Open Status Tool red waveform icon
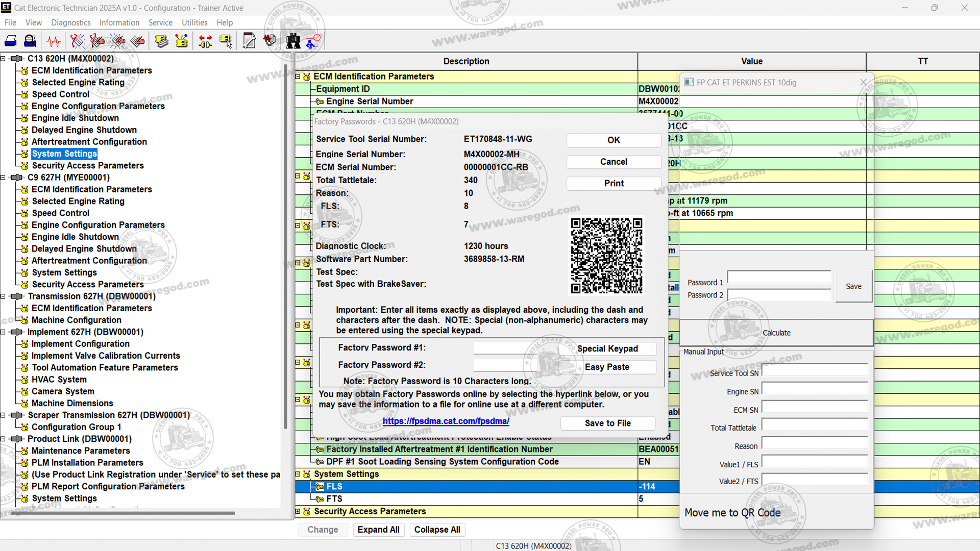Screen dimensions: 980x551 pos(54,41)
